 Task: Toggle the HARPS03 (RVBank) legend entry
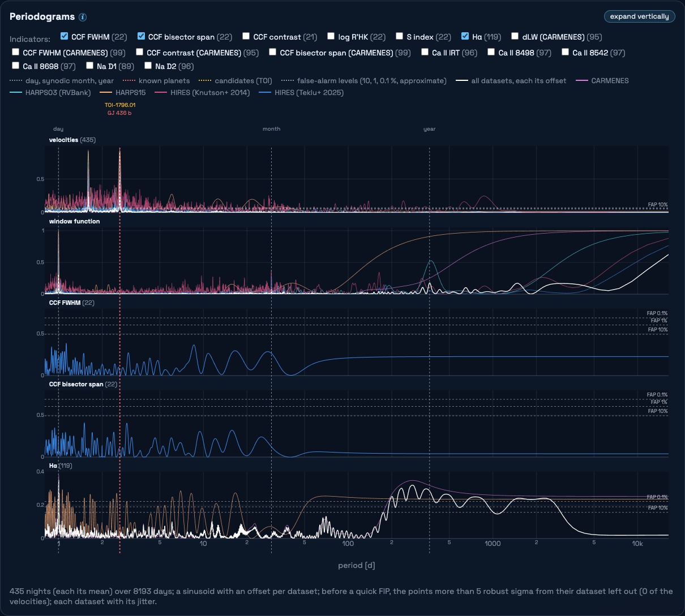click(50, 93)
